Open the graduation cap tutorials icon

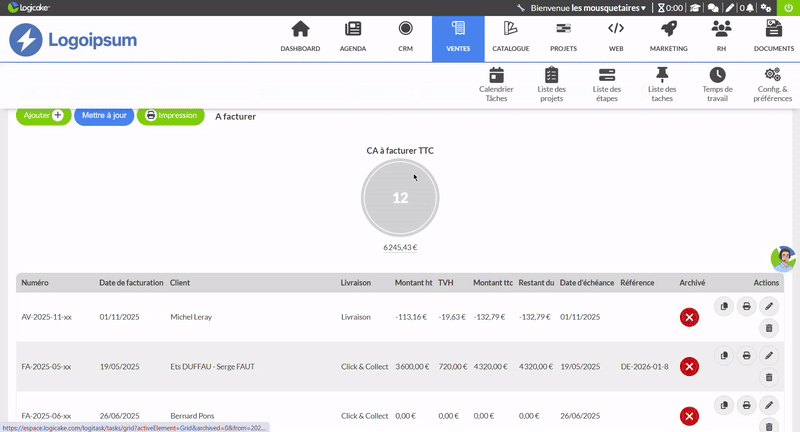695,7
